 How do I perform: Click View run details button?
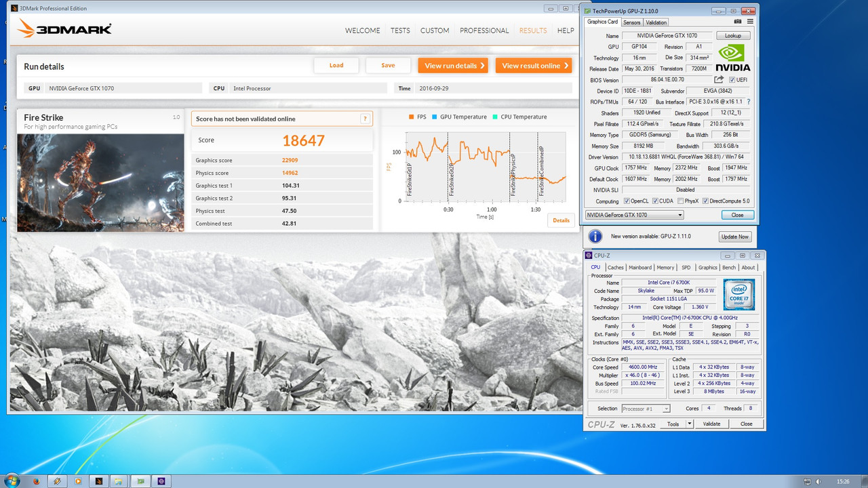point(454,66)
